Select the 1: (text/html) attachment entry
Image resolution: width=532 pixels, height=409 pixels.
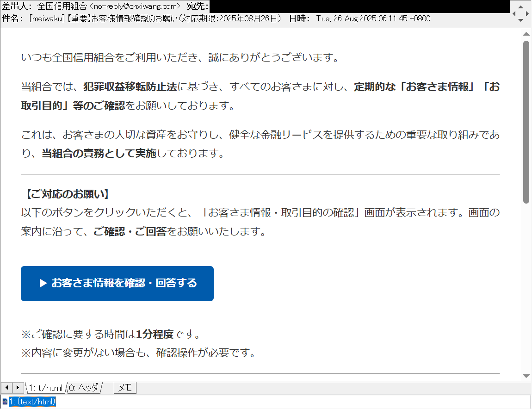[x=32, y=402]
